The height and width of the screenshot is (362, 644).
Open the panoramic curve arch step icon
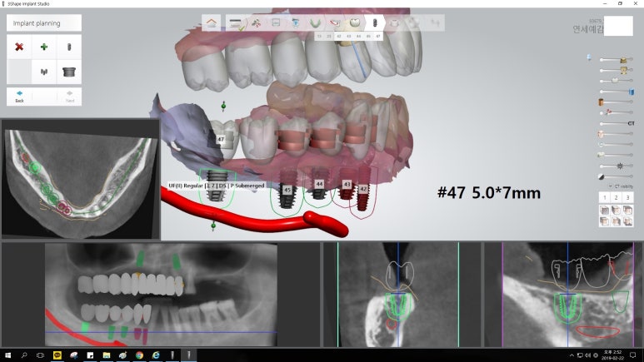pos(316,23)
